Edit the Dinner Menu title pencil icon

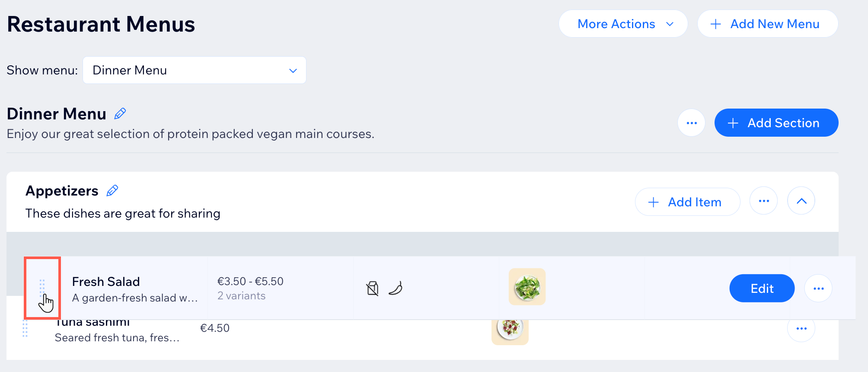[x=120, y=114]
